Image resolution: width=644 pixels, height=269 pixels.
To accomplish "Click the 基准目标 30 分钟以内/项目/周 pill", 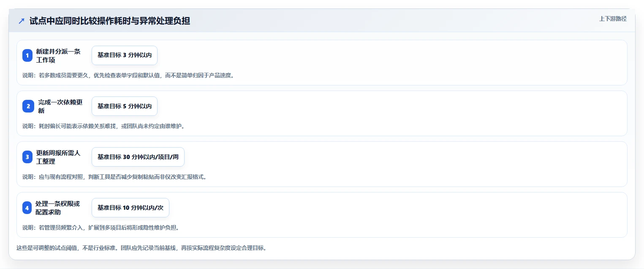I will (138, 157).
